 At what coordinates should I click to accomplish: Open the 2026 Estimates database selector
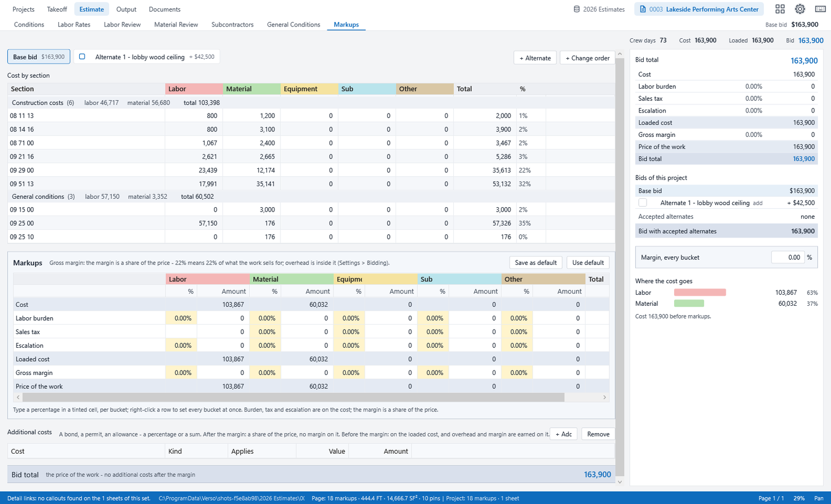pos(599,9)
